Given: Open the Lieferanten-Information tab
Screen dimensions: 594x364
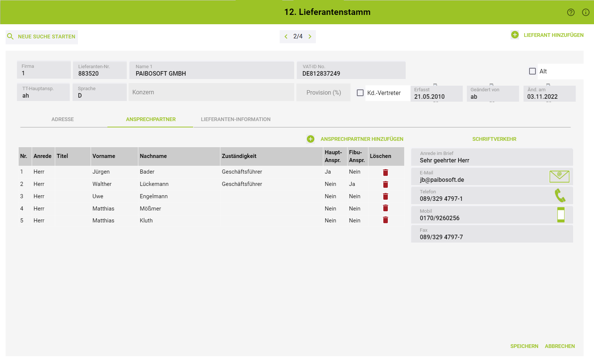Looking at the screenshot, I should pos(236,119).
